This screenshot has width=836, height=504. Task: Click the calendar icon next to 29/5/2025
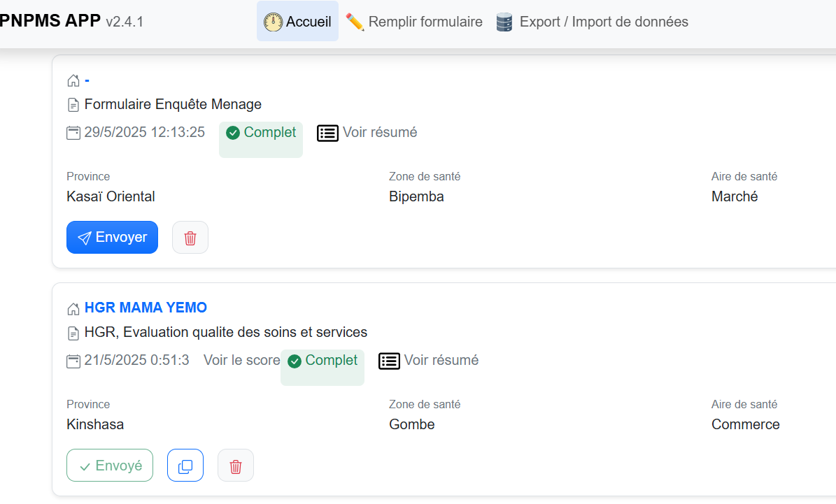[73, 132]
